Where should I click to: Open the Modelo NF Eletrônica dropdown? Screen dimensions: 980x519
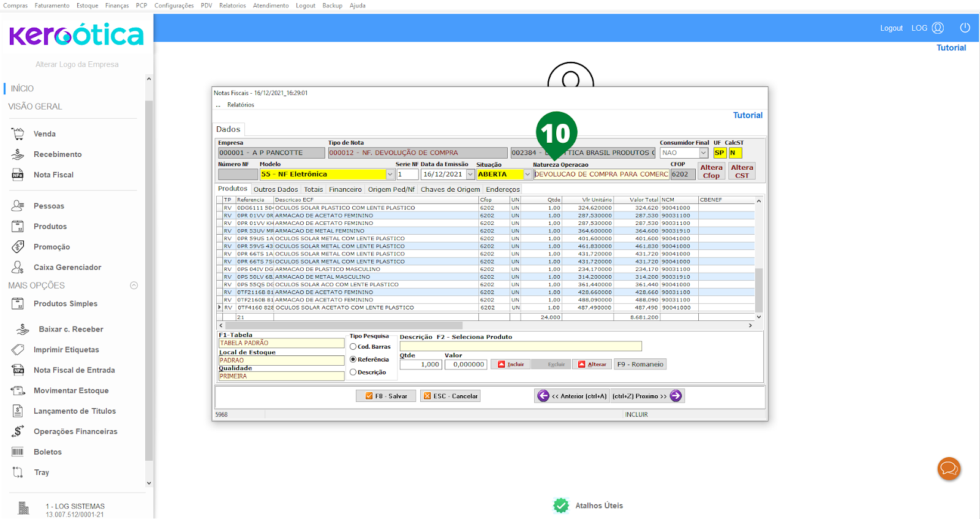tap(390, 175)
